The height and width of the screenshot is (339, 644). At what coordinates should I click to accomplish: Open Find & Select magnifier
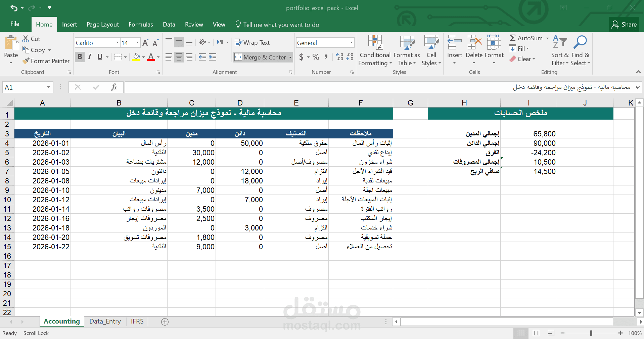click(580, 50)
